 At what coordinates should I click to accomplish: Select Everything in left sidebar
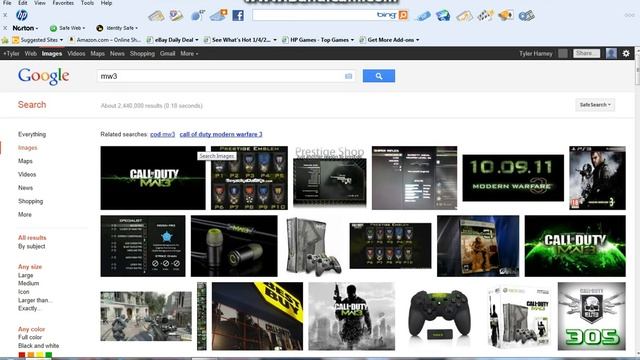(32, 134)
